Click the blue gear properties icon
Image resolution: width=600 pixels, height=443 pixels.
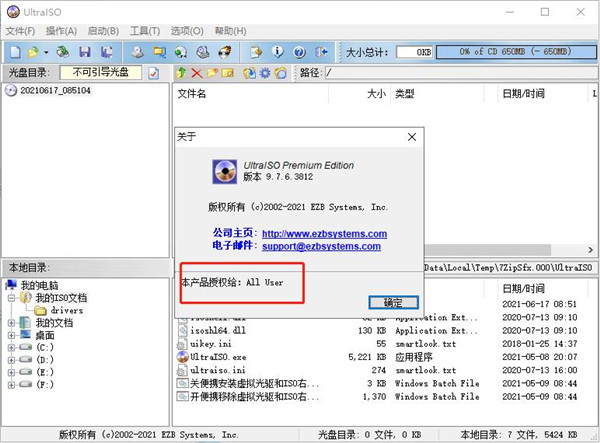pos(265,73)
